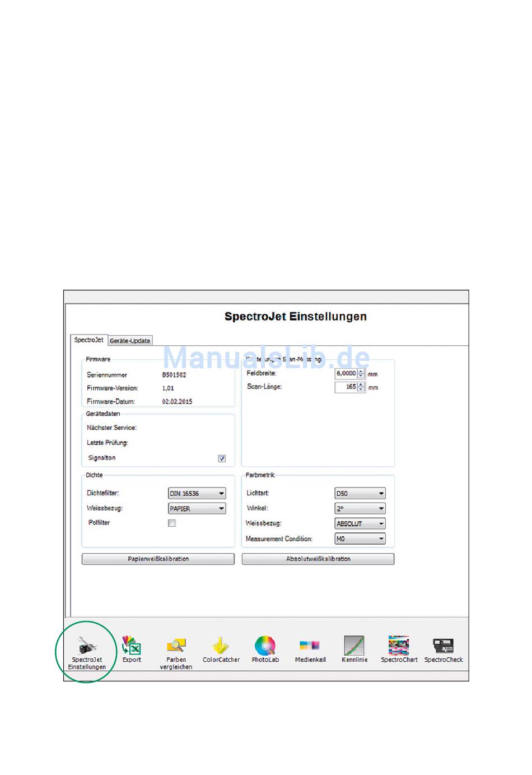Launch the Export tool
This screenshot has width=532, height=775.
(132, 649)
